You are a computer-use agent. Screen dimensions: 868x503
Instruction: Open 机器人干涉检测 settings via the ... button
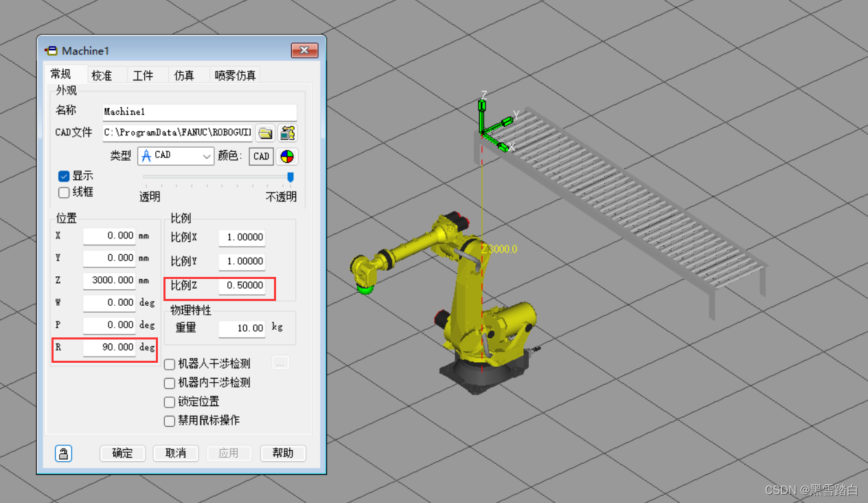tap(280, 363)
